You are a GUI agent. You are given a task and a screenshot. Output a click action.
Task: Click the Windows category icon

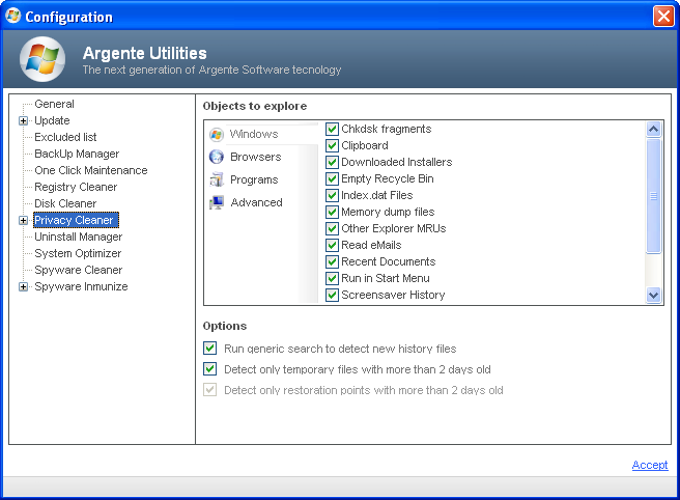click(x=216, y=134)
